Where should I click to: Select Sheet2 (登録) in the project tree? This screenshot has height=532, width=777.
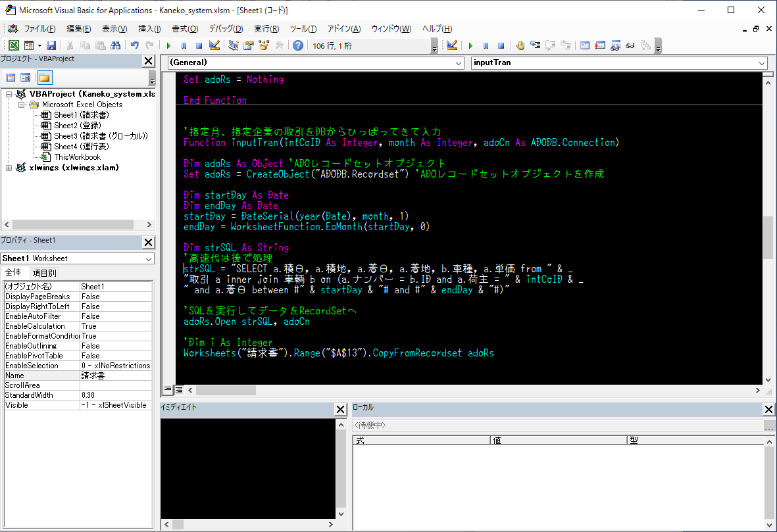(x=77, y=126)
